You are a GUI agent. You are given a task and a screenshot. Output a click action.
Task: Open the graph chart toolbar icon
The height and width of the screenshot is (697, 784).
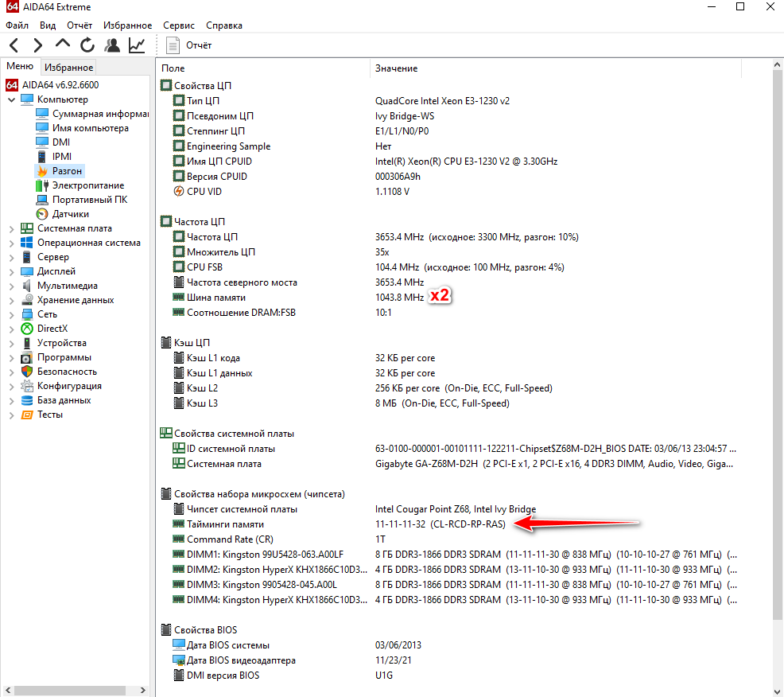137,45
